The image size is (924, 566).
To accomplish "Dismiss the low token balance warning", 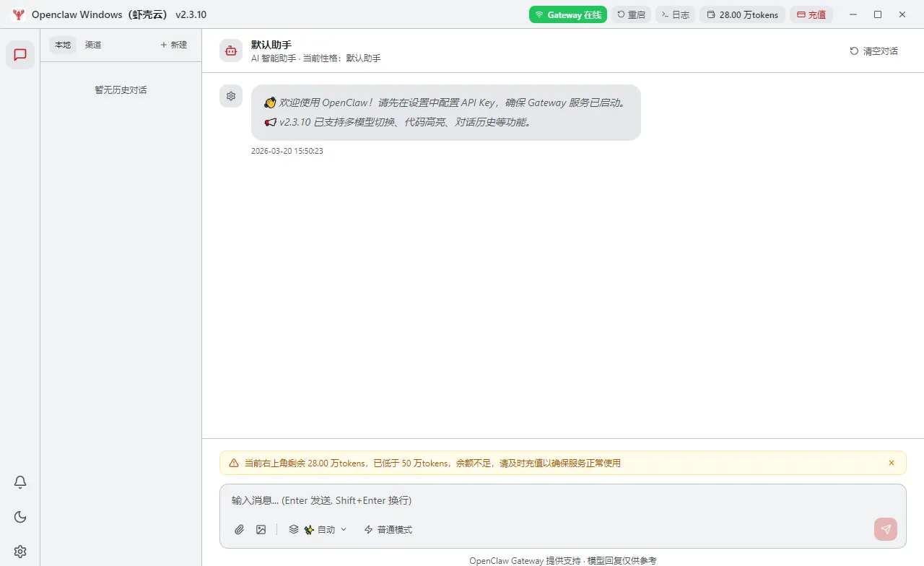I will (892, 463).
